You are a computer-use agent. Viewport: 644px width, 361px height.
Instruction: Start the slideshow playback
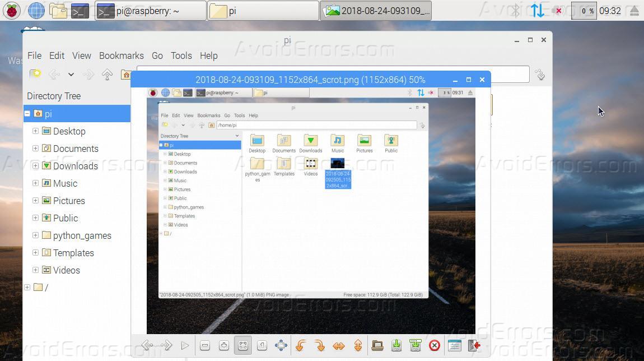coord(185,346)
